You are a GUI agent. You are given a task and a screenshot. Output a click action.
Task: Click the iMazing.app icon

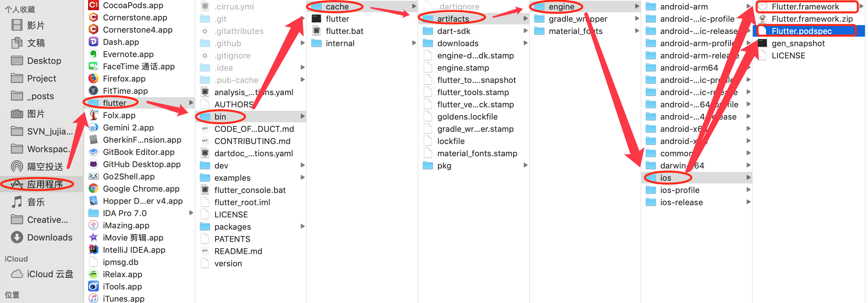click(x=93, y=225)
